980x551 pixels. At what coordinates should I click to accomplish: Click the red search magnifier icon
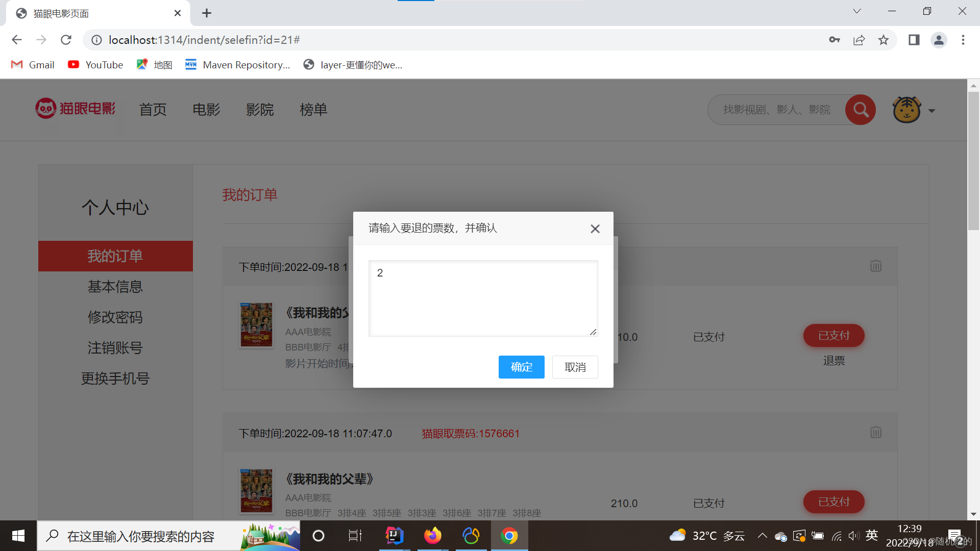(x=861, y=110)
